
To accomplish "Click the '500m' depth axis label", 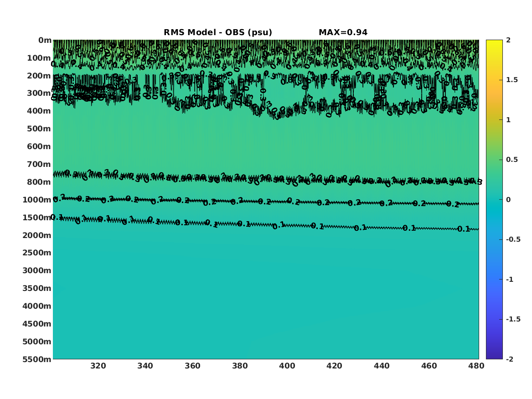I will [39, 129].
